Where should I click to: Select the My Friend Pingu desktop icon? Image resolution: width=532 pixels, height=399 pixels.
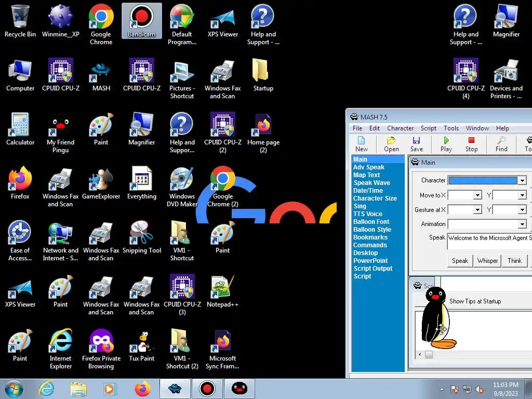coord(60,133)
